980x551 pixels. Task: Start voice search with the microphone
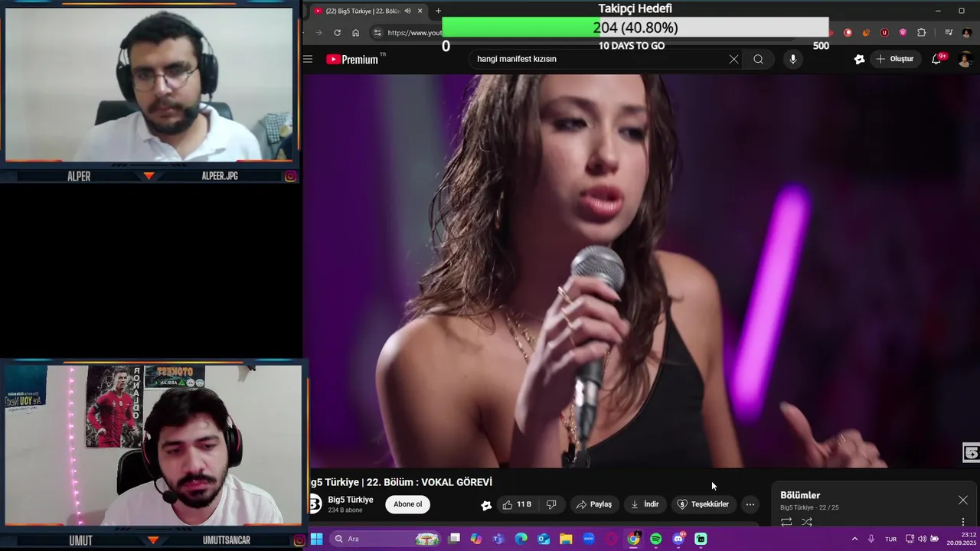792,59
